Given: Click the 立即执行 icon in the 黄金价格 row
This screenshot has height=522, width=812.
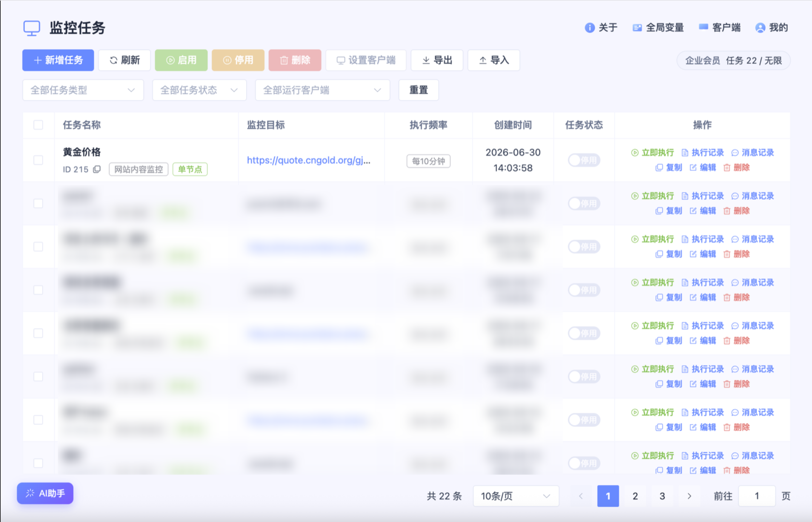Looking at the screenshot, I should (x=635, y=153).
